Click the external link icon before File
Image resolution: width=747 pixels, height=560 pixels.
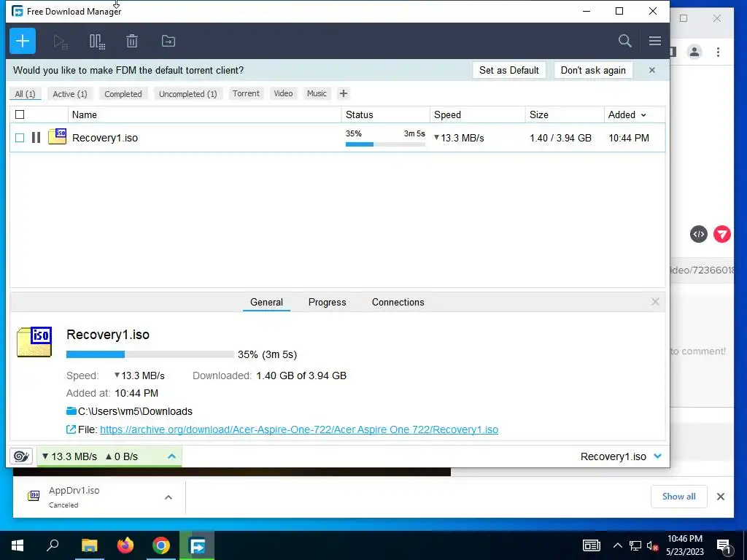pos(71,429)
